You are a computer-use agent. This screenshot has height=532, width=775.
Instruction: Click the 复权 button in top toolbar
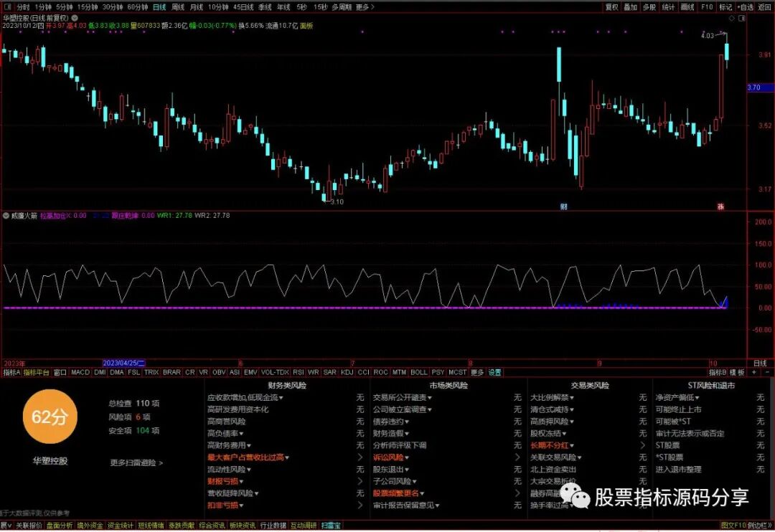(x=612, y=7)
